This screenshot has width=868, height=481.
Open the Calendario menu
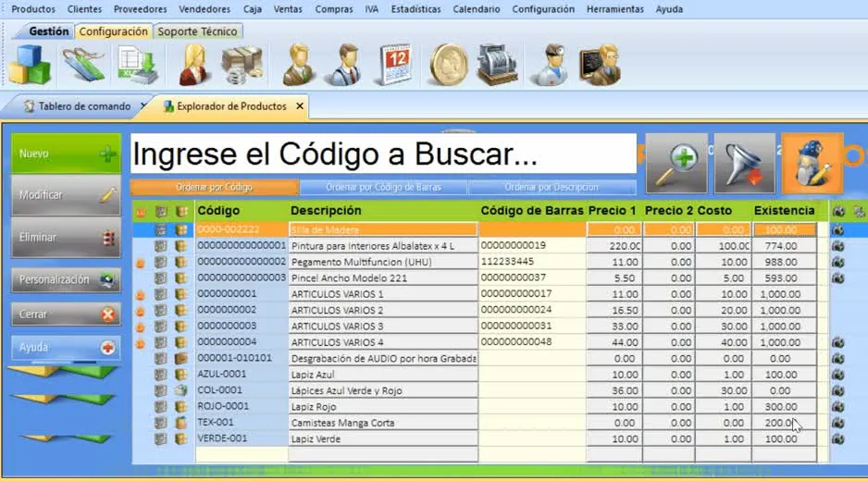tap(476, 9)
